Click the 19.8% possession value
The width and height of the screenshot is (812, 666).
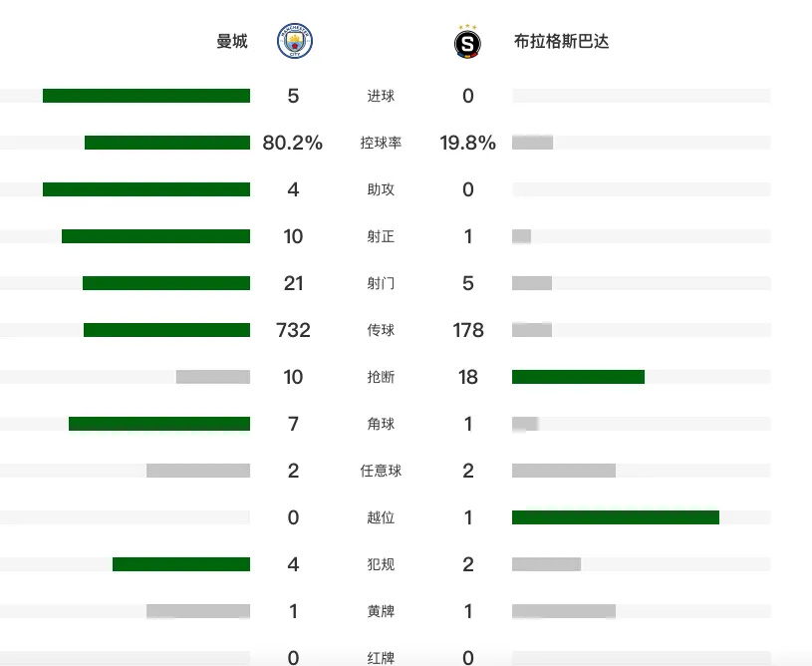click(468, 143)
